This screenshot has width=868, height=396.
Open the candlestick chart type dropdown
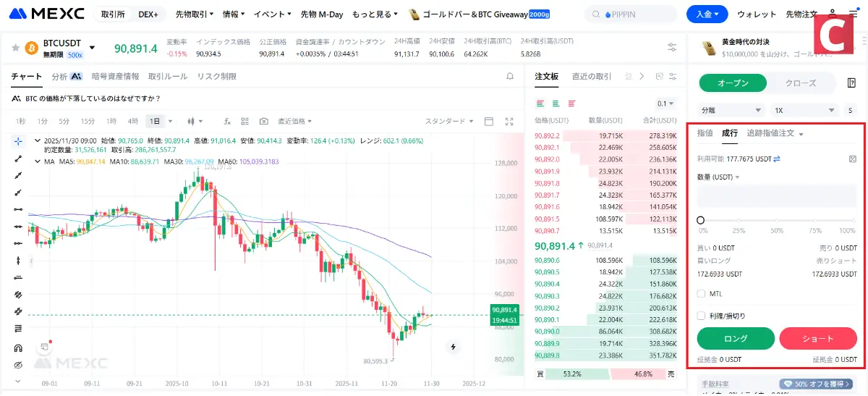tap(195, 121)
